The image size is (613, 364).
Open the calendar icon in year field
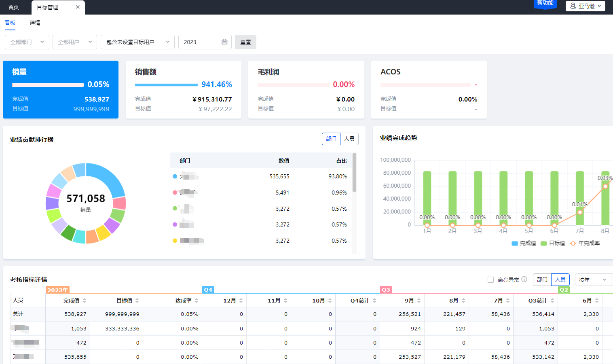pyautogui.click(x=224, y=42)
